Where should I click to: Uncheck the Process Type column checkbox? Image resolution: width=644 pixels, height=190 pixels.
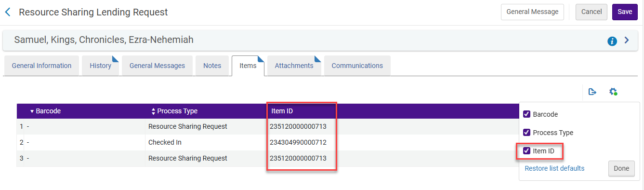point(527,133)
